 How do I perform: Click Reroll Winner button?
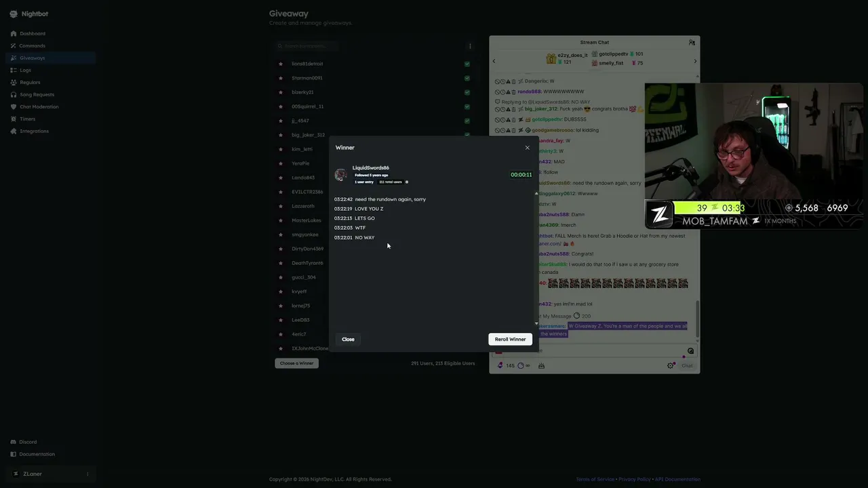(510, 339)
